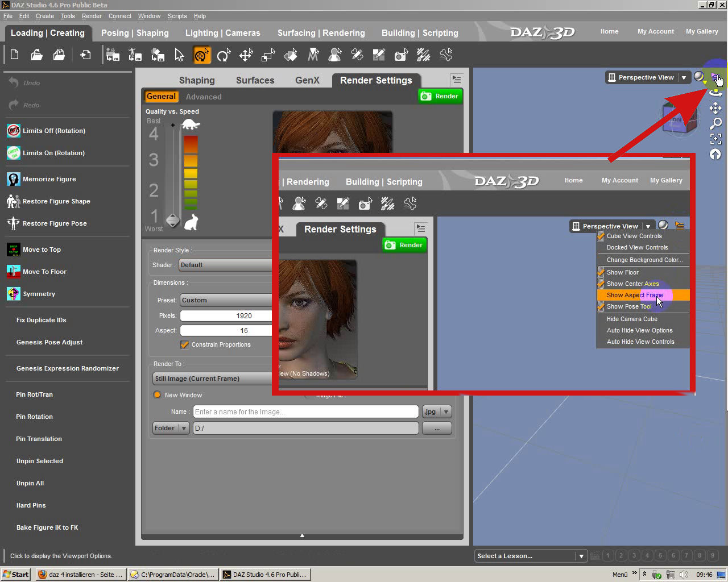Select the Translate move tool
This screenshot has height=582, width=728.
coord(246,55)
